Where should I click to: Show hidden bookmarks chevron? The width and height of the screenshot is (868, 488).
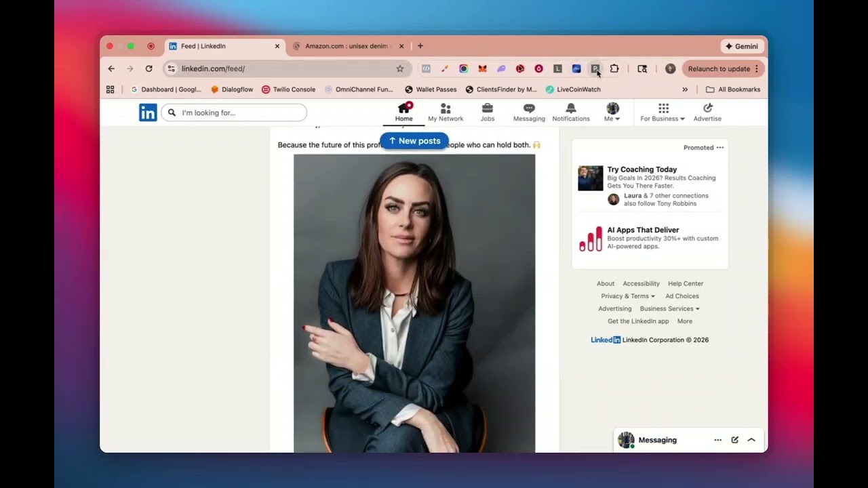point(685,89)
